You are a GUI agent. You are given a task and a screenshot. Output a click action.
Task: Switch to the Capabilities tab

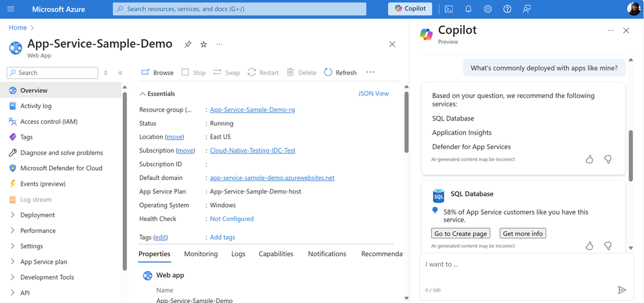[276, 254]
